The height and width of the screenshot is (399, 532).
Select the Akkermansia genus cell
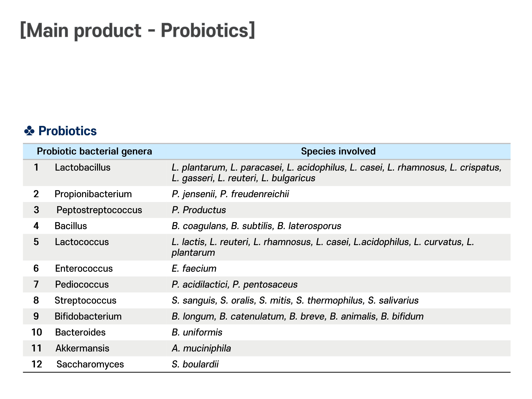tap(82, 348)
